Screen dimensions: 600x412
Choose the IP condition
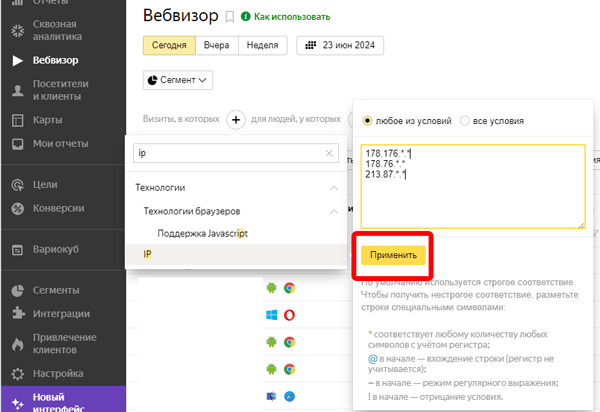(x=236, y=254)
